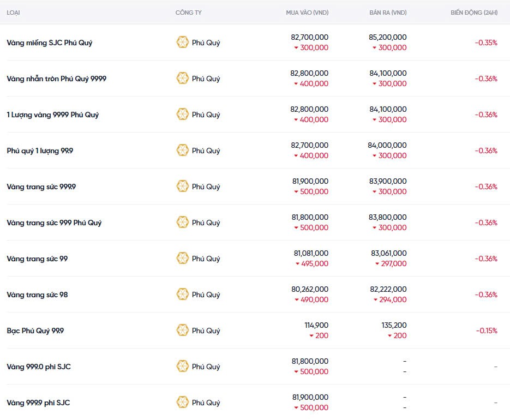The width and height of the screenshot is (510, 420).
Task: Select the Vàng trang sức 999 Phú Quý row title
Action: tap(54, 223)
